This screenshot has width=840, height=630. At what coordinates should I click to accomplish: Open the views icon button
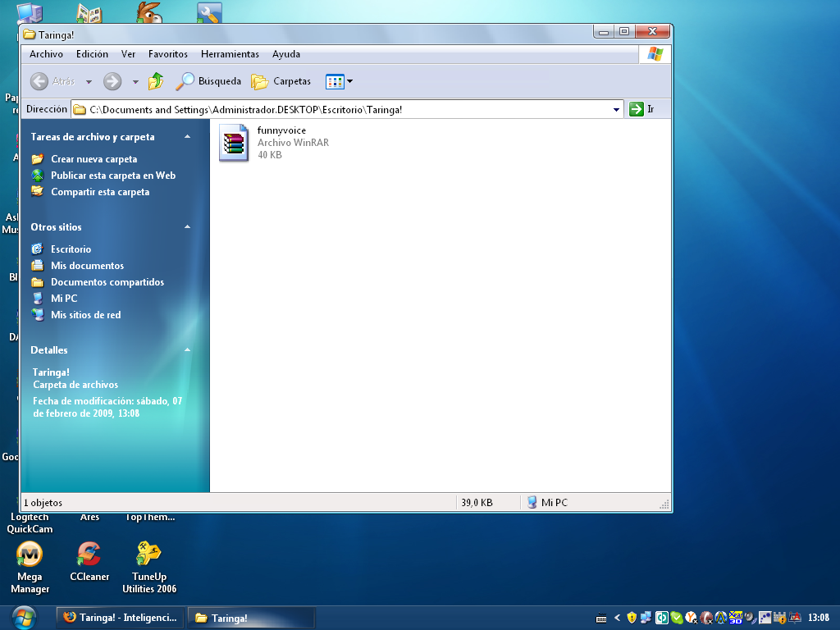pos(335,81)
